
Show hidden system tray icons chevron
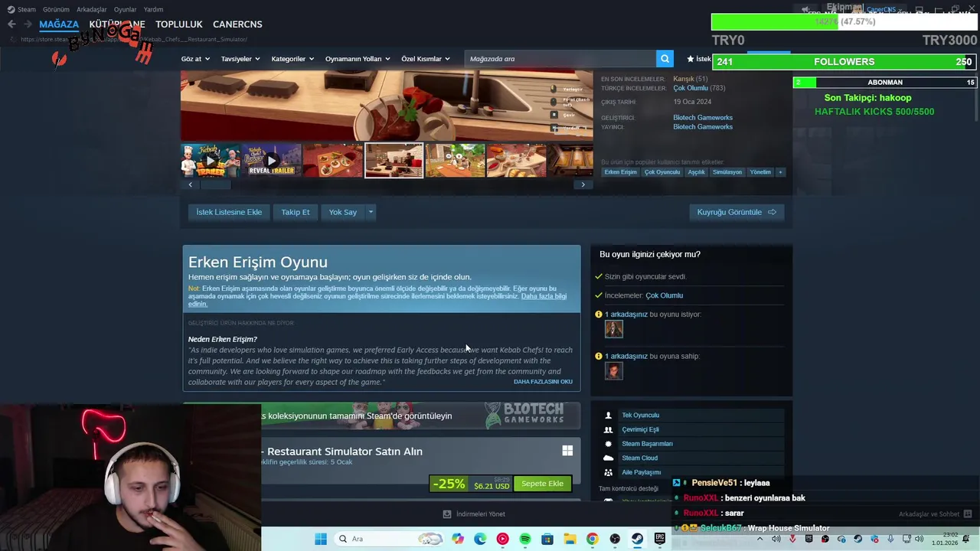(760, 539)
